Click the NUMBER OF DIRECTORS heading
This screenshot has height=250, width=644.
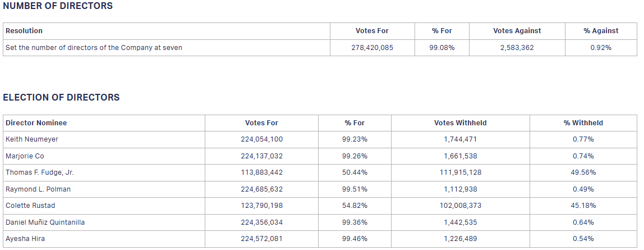pos(58,6)
